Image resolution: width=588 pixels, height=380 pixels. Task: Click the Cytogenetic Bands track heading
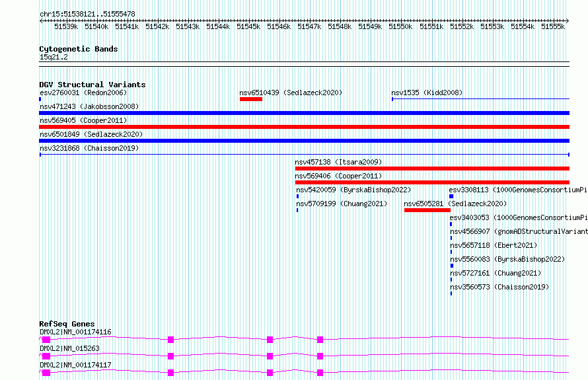point(79,49)
